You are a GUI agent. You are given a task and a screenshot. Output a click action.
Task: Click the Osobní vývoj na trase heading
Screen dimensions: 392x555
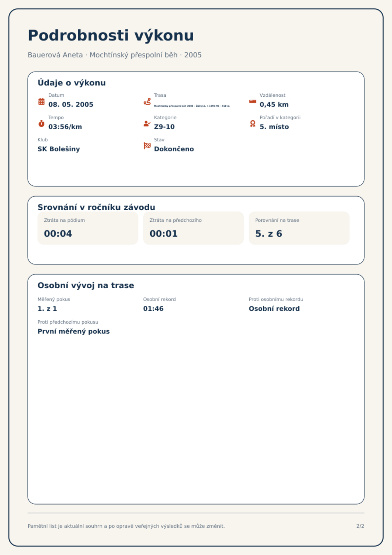[86, 285]
